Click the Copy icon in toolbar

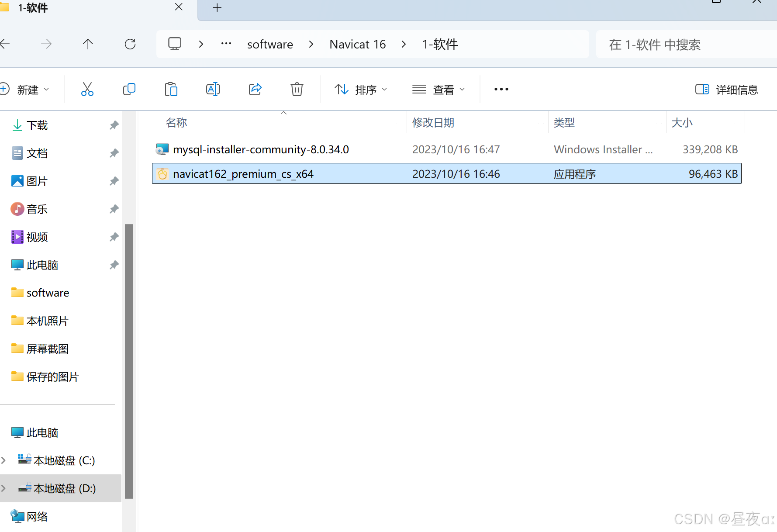click(129, 90)
